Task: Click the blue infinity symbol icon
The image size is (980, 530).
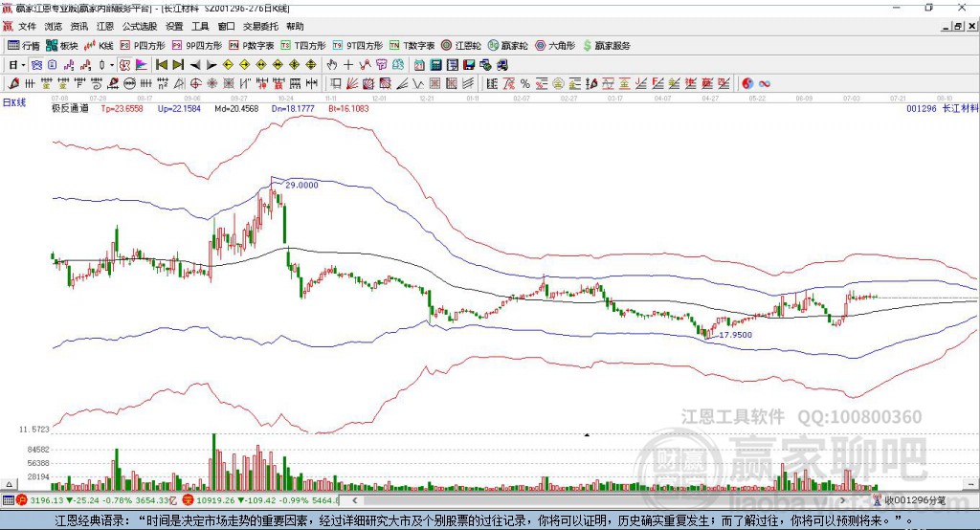Action: point(764,84)
